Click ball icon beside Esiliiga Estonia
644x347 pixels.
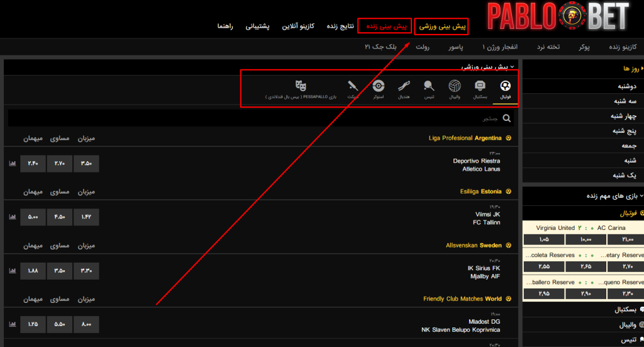click(x=508, y=191)
